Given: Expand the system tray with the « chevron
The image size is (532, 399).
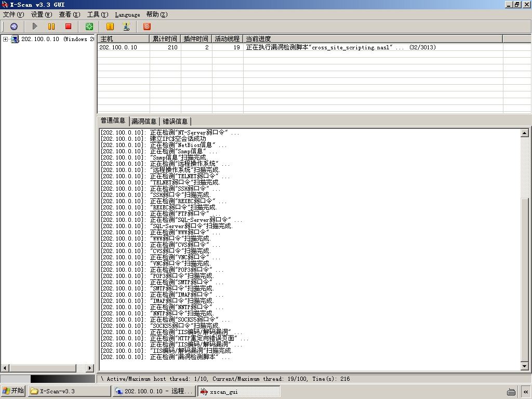Looking at the screenshot, I should tap(526, 392).
